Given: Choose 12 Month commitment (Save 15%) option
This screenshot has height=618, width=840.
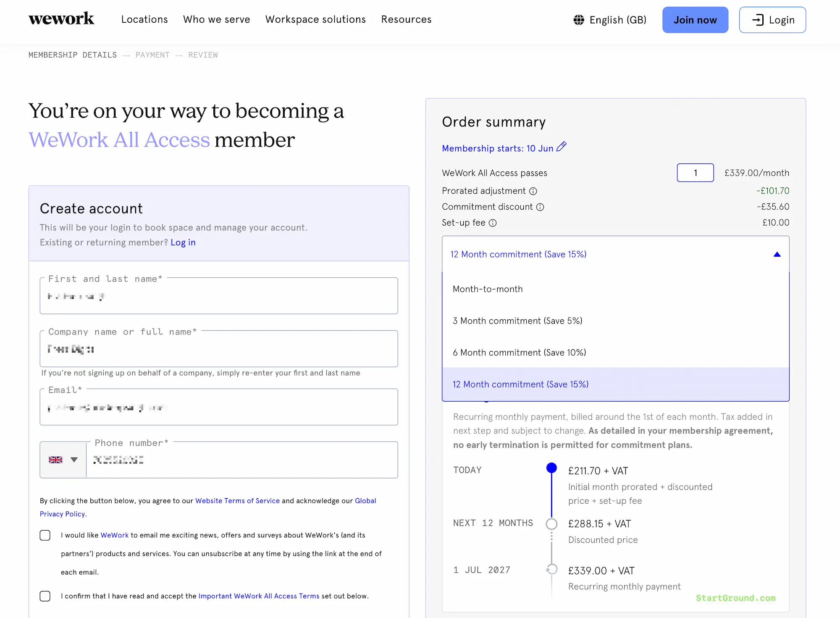Looking at the screenshot, I should pyautogui.click(x=616, y=384).
